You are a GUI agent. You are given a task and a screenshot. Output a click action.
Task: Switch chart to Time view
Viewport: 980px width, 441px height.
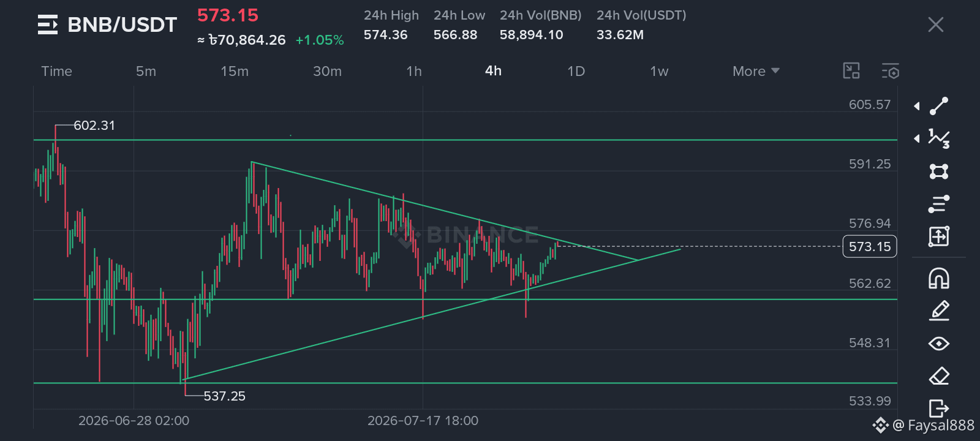(x=56, y=71)
